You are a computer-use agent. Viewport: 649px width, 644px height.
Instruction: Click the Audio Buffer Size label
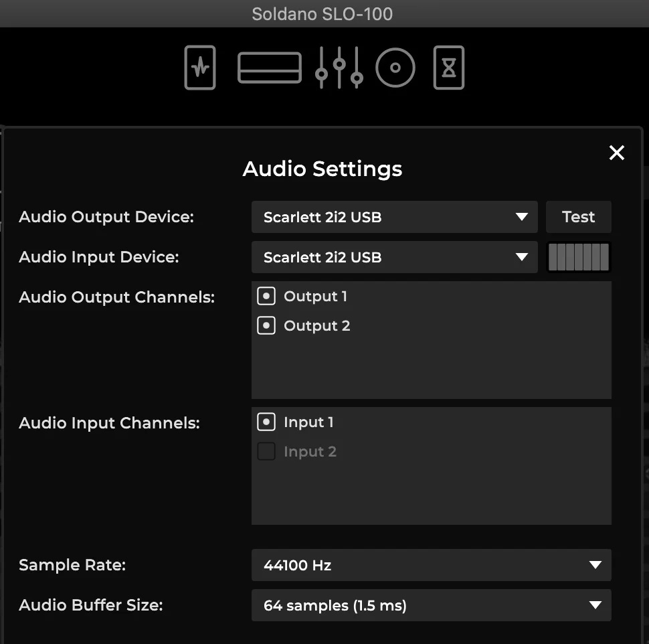(x=90, y=605)
